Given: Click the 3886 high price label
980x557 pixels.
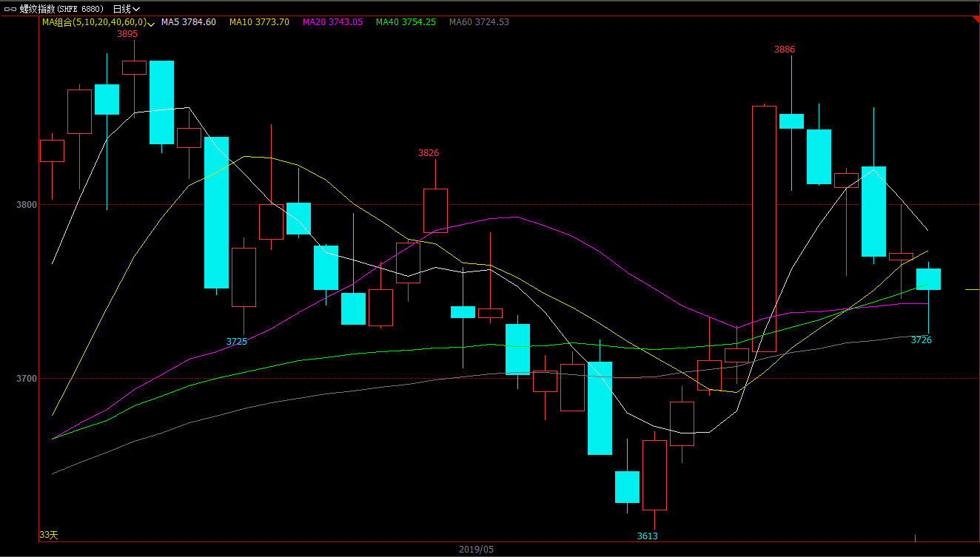Looking at the screenshot, I should 785,50.
